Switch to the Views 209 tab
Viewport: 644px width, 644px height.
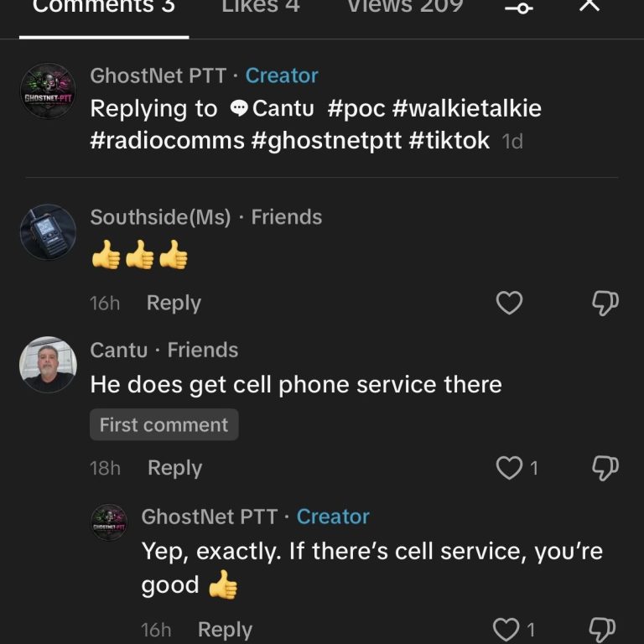pos(405,8)
